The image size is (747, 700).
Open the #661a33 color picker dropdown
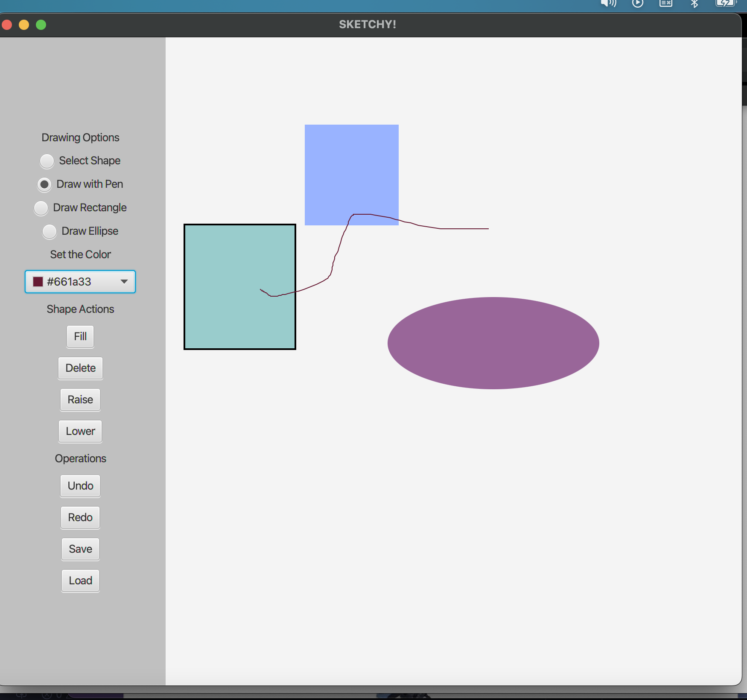pyautogui.click(x=80, y=282)
